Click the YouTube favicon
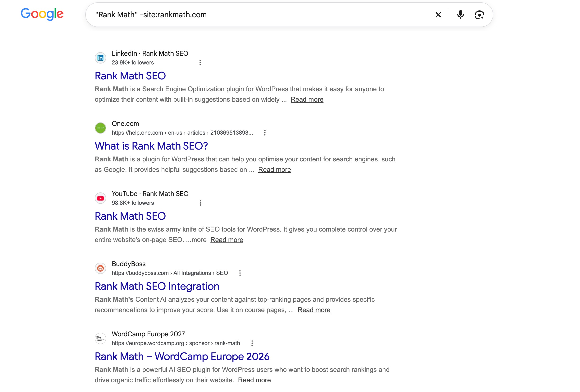Viewport: 580px width, 392px height. [x=100, y=198]
